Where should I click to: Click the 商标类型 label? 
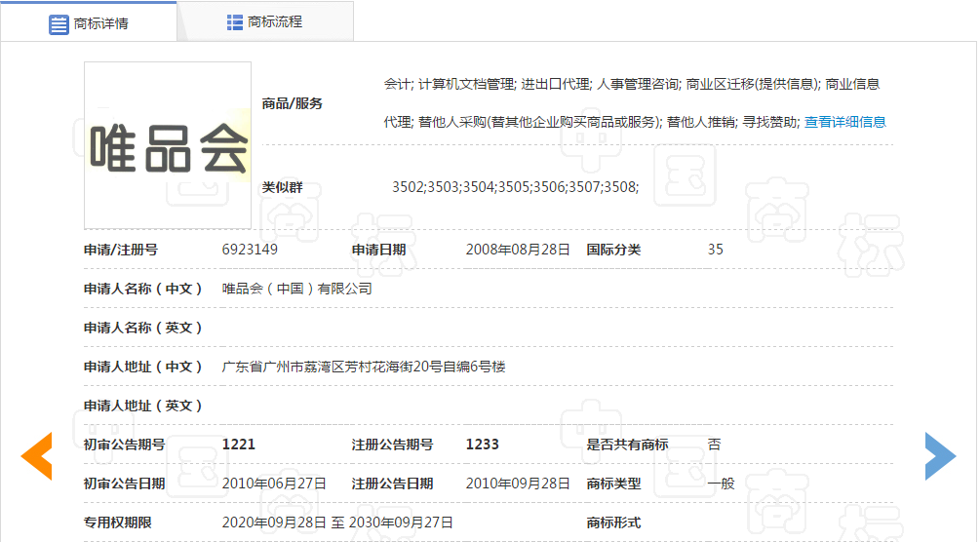(613, 484)
